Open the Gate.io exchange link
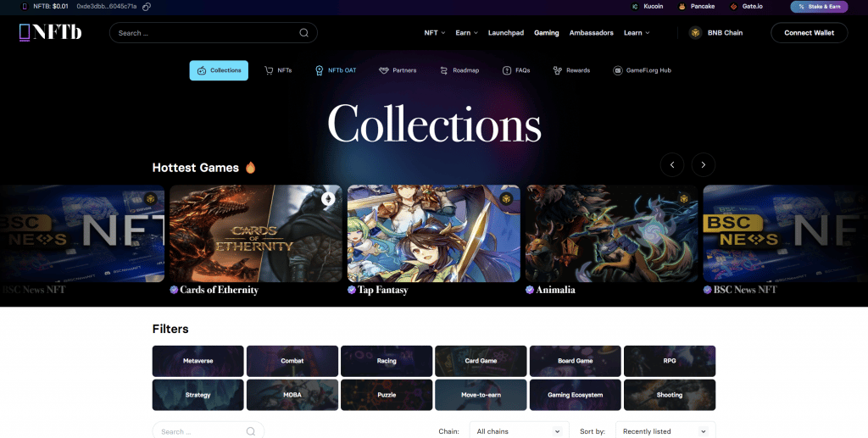 [746, 7]
